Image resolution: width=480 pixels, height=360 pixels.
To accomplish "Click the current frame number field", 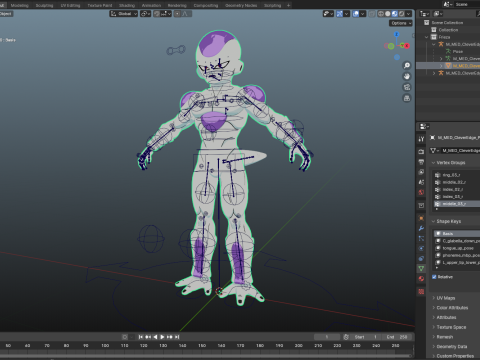I will pos(327,337).
